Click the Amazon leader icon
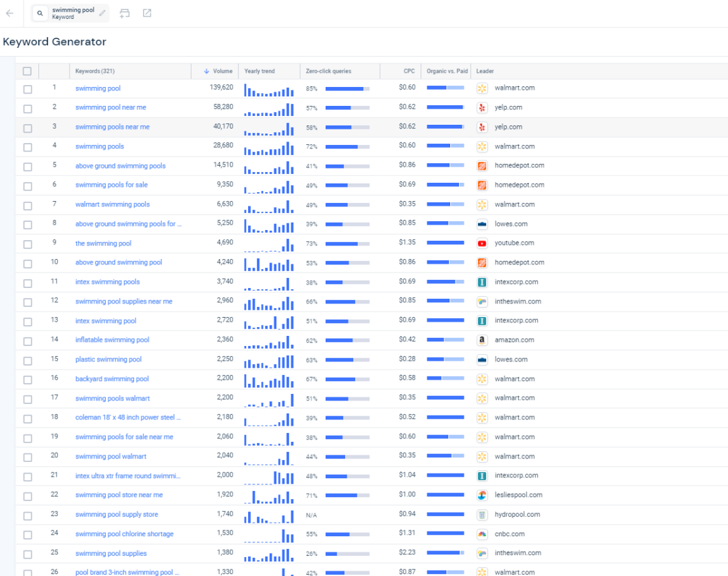728x576 pixels. click(482, 341)
